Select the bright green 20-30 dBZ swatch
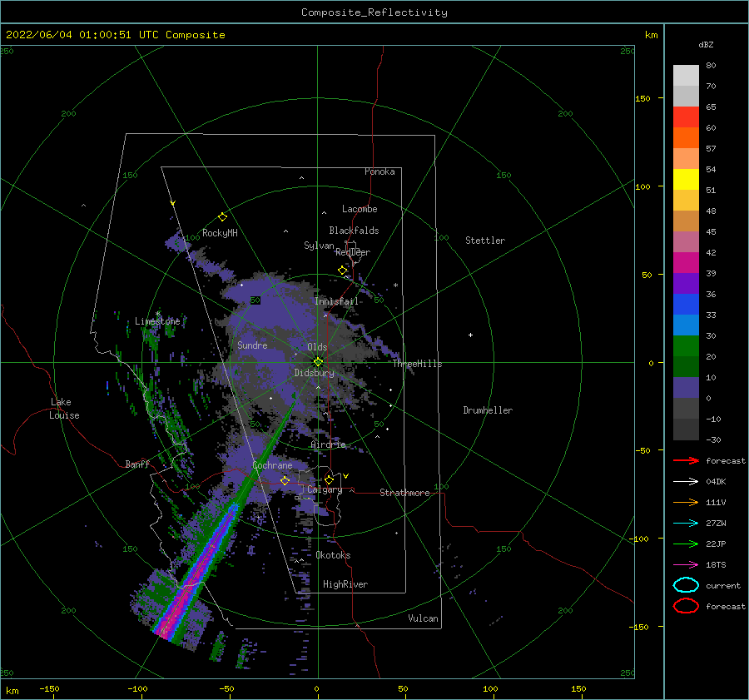 tap(686, 346)
